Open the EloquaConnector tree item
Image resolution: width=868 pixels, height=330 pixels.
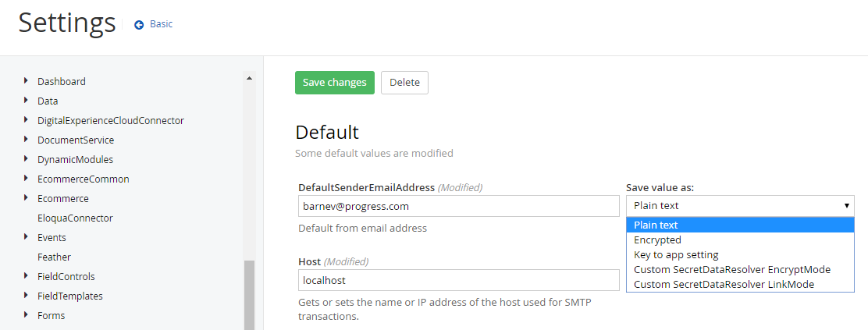tap(75, 218)
